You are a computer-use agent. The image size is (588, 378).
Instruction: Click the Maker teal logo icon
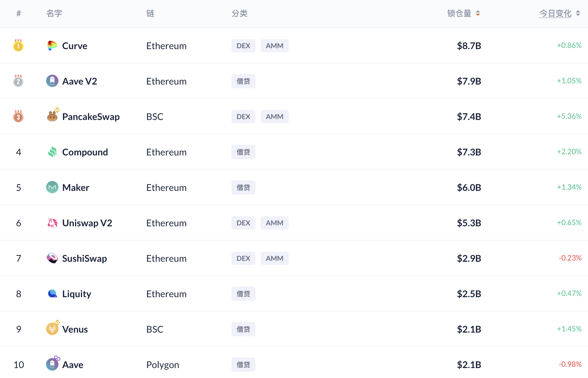[52, 187]
